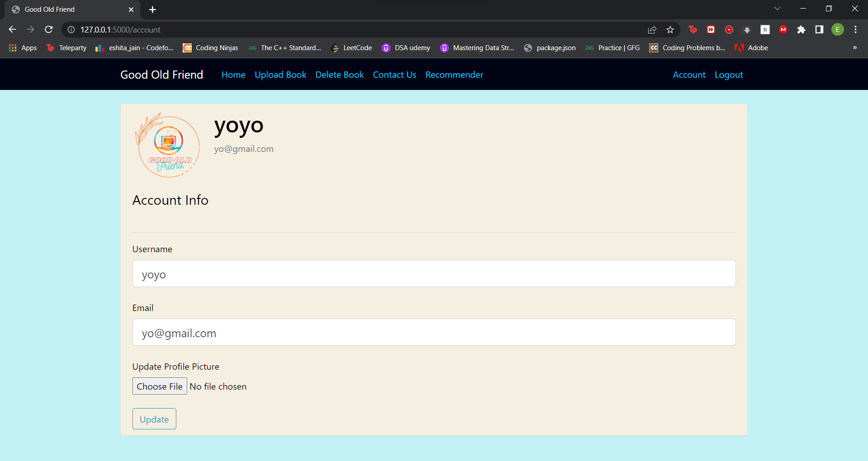Image resolution: width=868 pixels, height=461 pixels.
Task: Open the MEGA extension icon
Action: (783, 30)
